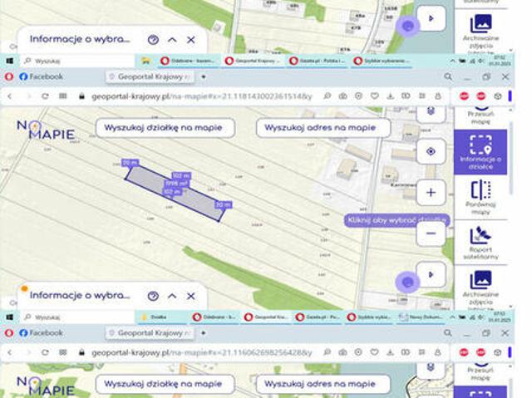Switch to the "Działka" browser tab
The width and height of the screenshot is (532, 398).
pyautogui.click(x=160, y=317)
